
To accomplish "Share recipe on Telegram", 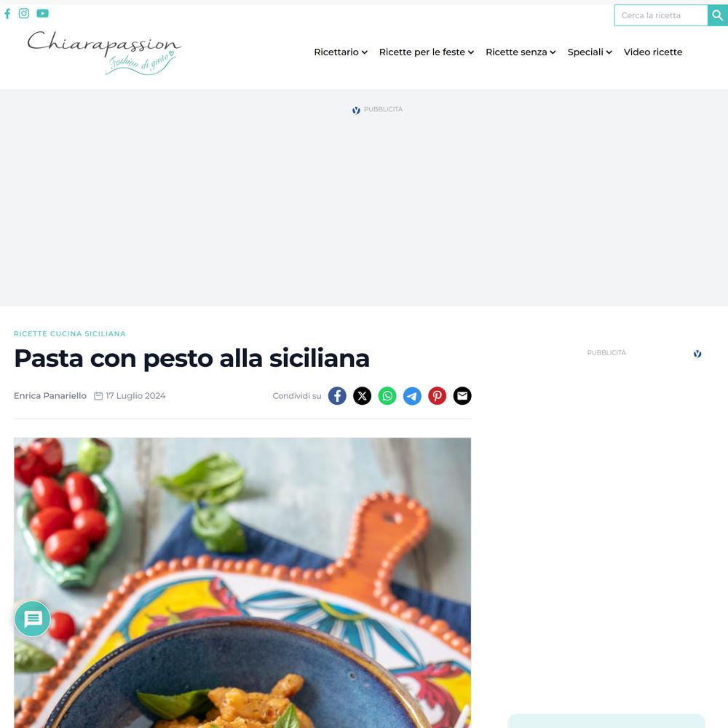I will click(x=412, y=396).
